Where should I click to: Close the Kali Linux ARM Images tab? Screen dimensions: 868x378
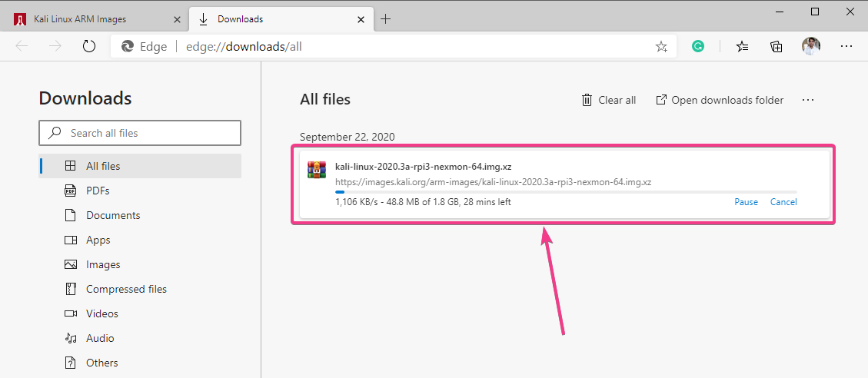pos(177,19)
